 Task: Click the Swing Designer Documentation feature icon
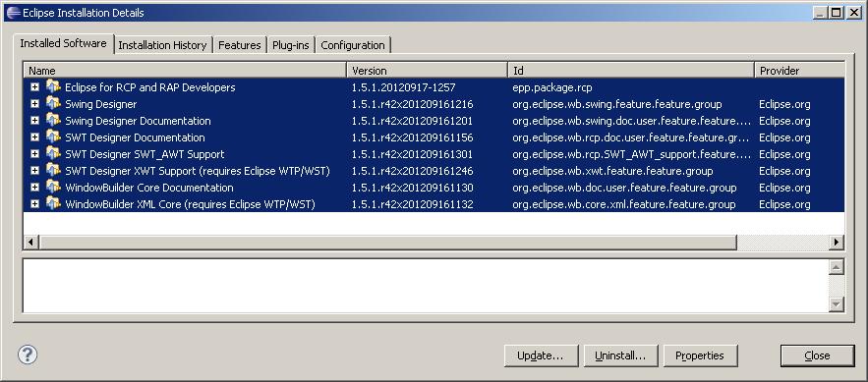(53, 121)
